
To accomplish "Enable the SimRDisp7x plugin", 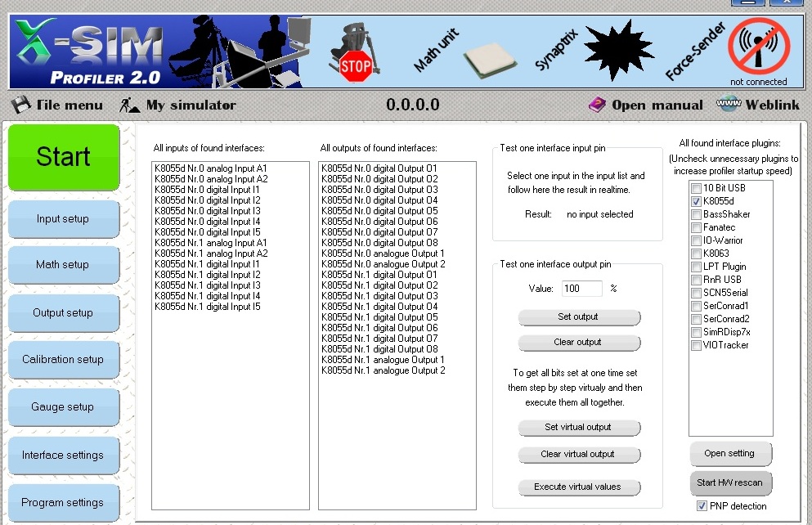I will tap(697, 332).
